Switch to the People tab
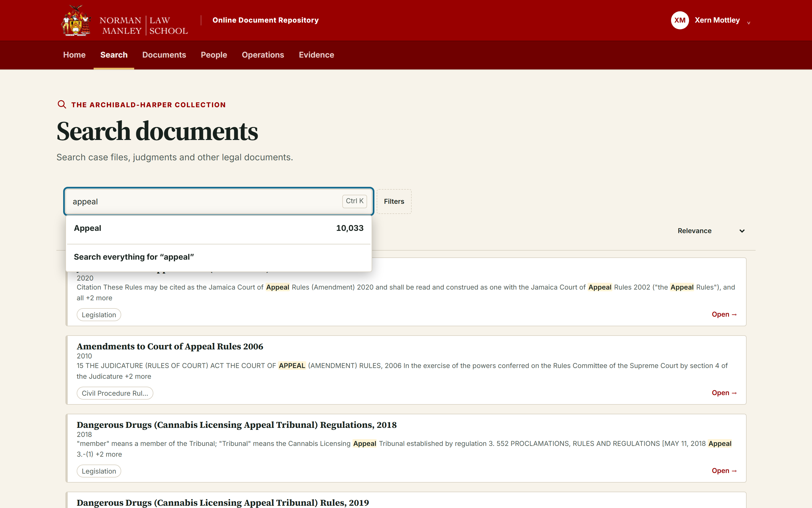The width and height of the screenshot is (812, 508). pyautogui.click(x=214, y=55)
